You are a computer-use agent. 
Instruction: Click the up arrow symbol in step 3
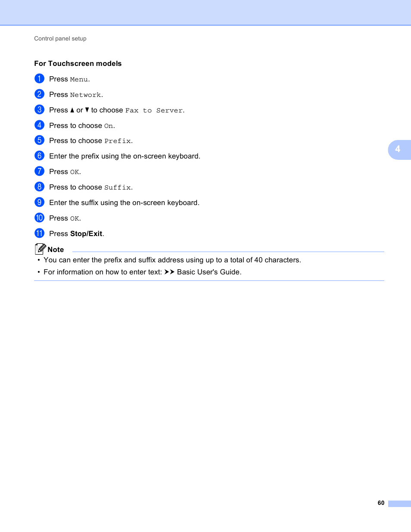pyautogui.click(x=72, y=110)
